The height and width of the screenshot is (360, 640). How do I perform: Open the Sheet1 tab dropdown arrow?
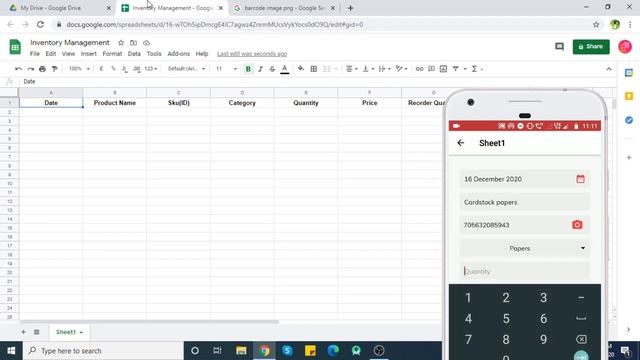point(81,332)
